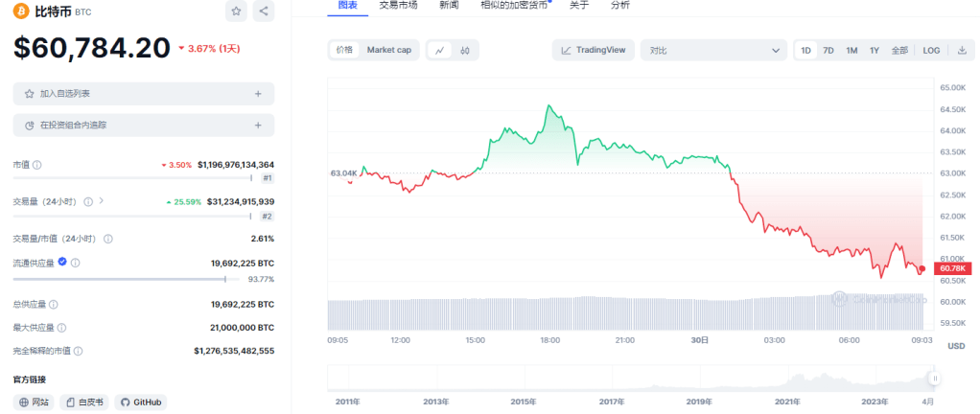This screenshot has width=980, height=414.
Task: Switch to the line chart icon
Action: 439,50
